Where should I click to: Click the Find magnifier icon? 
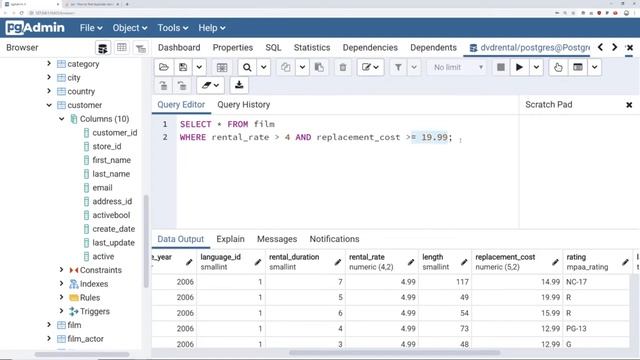(247, 67)
